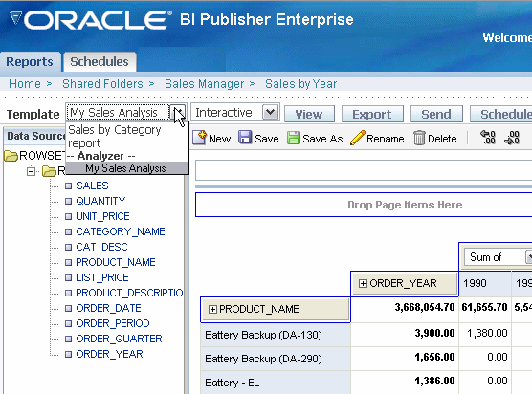Switch to the Schedules tab

100,62
